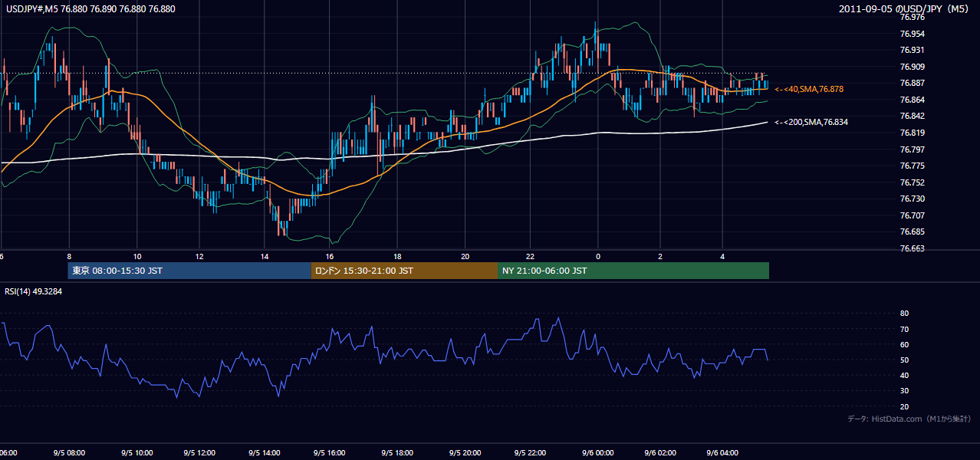Click price axis value 76.931
This screenshot has height=460, width=980.
[912, 50]
